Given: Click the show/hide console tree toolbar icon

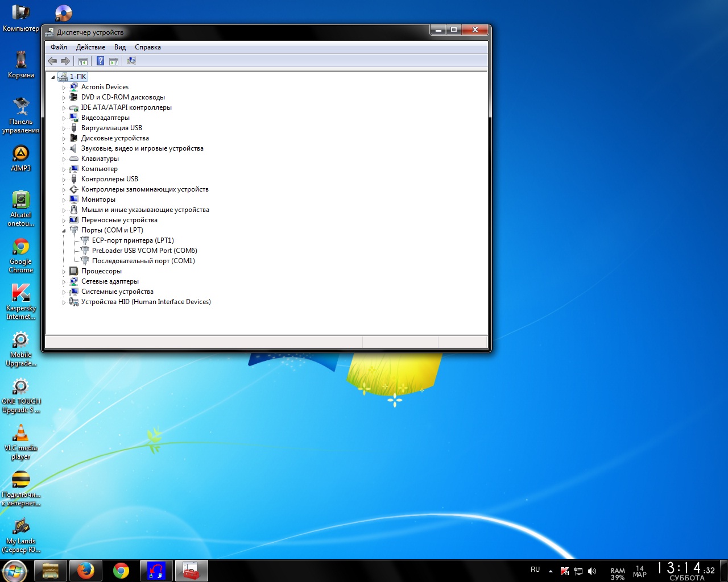Looking at the screenshot, I should [83, 61].
